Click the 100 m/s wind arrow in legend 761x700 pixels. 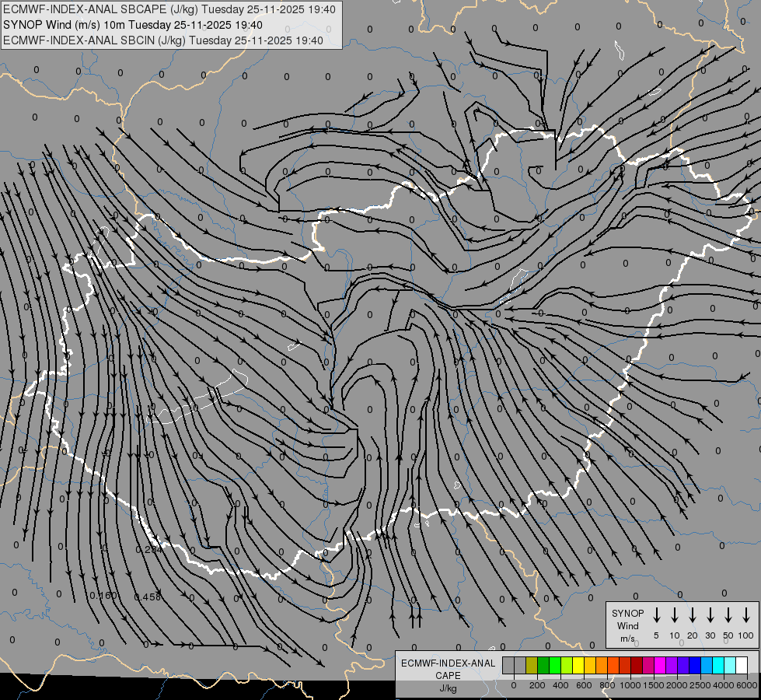[746, 614]
